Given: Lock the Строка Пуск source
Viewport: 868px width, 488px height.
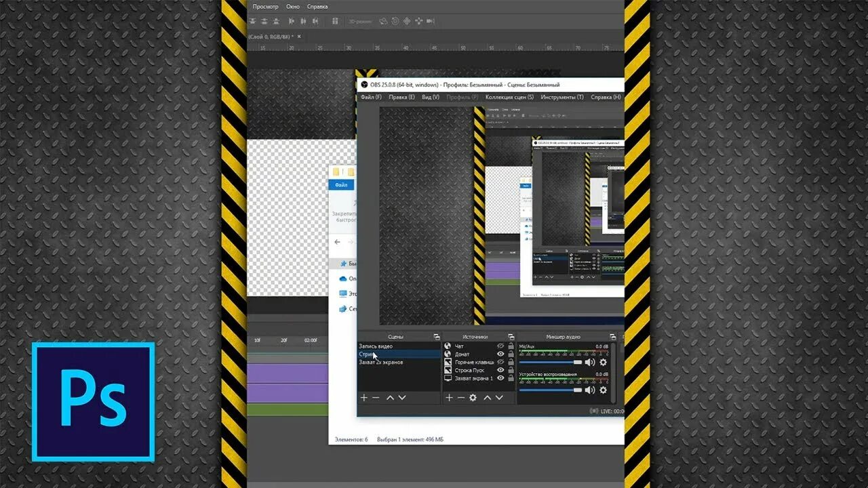Looking at the screenshot, I should (x=510, y=371).
